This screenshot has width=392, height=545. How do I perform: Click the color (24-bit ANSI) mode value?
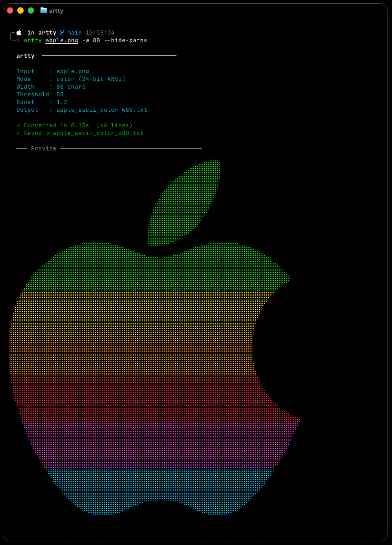pyautogui.click(x=91, y=79)
